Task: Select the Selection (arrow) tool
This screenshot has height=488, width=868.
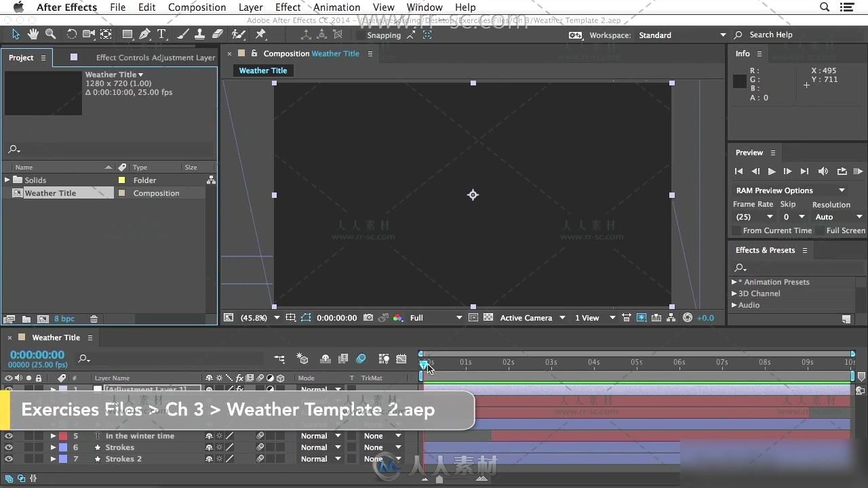Action: [x=16, y=34]
